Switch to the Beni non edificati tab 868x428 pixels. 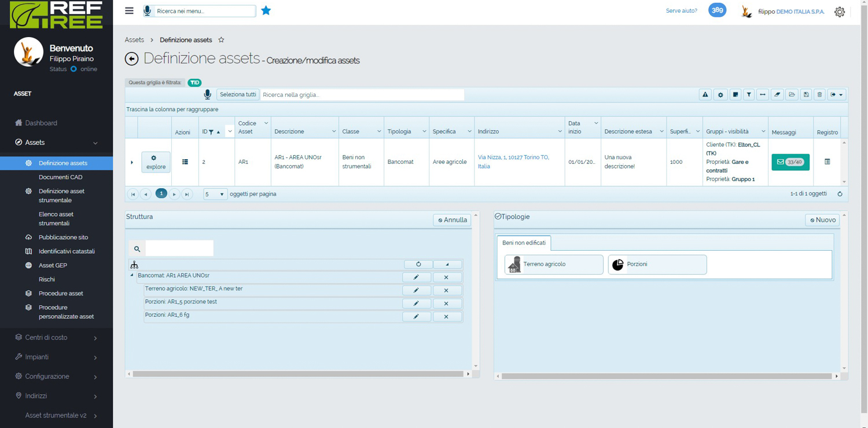pos(524,243)
